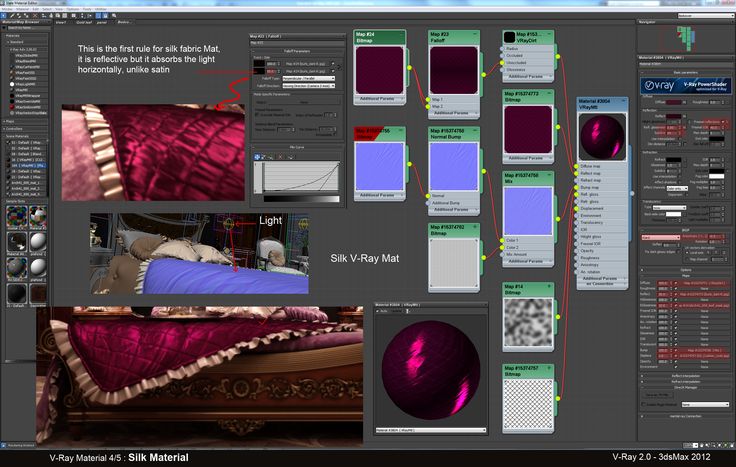Click the Select by Material icon

pyautogui.click(x=114, y=15)
